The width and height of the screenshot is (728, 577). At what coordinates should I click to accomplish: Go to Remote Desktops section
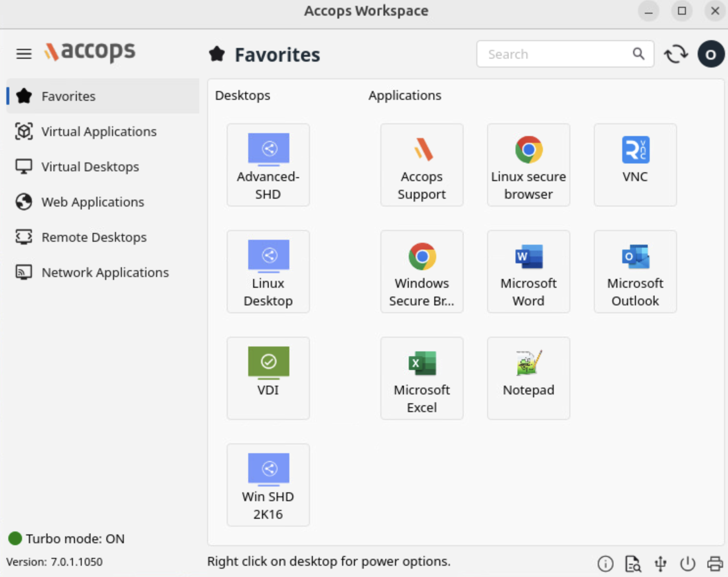(94, 237)
